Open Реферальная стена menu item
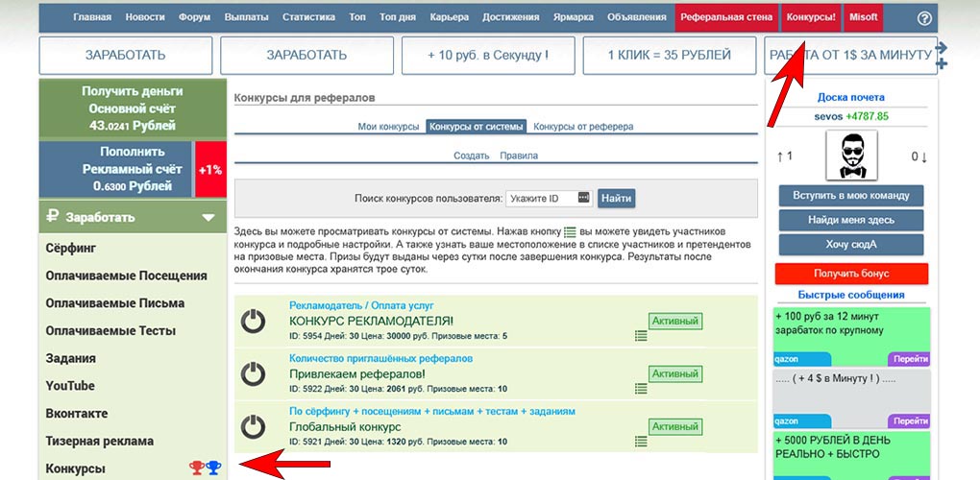This screenshot has width=980, height=480. (x=726, y=17)
